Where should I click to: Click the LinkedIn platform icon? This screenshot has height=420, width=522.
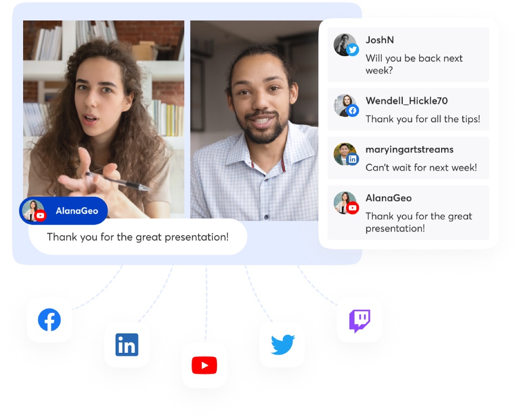pos(127,344)
